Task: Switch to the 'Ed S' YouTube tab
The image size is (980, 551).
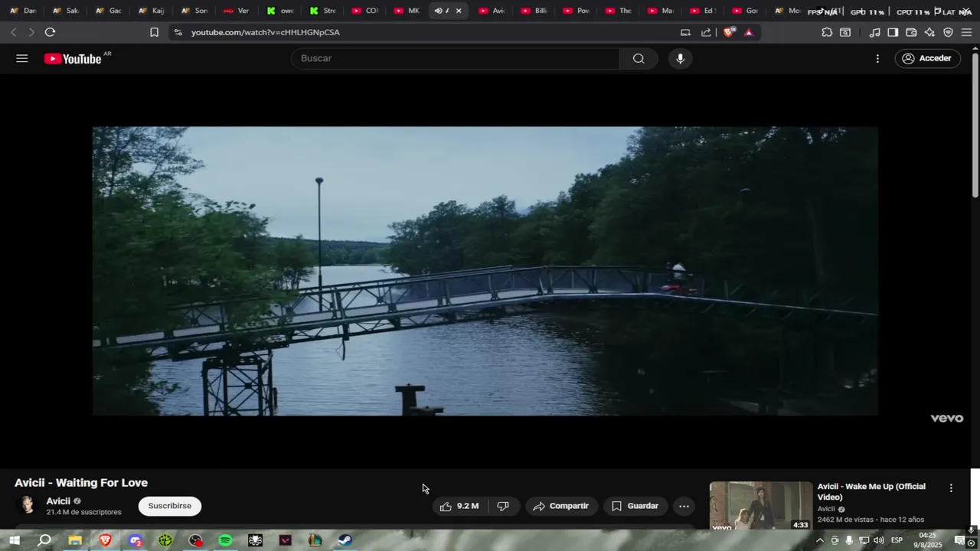Action: tap(703, 11)
